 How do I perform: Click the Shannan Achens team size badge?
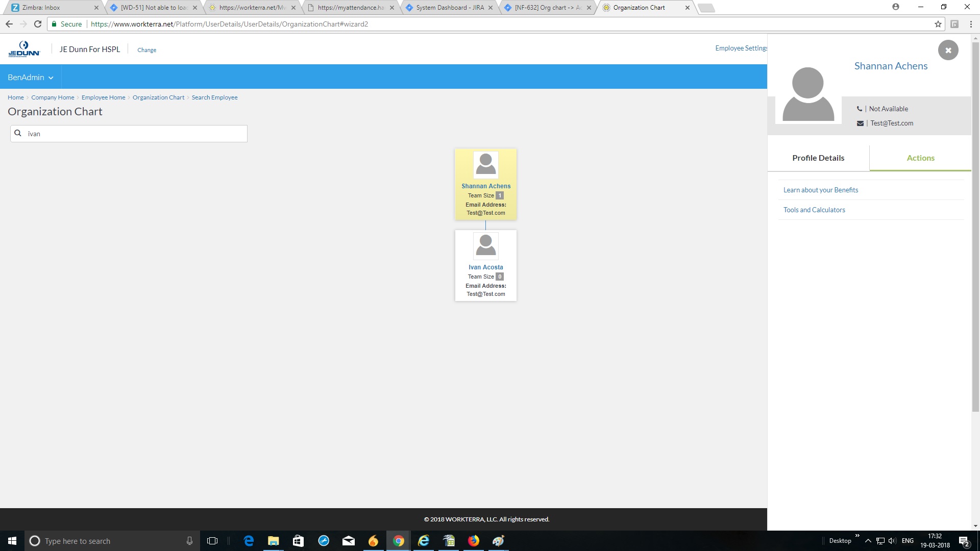[500, 195]
